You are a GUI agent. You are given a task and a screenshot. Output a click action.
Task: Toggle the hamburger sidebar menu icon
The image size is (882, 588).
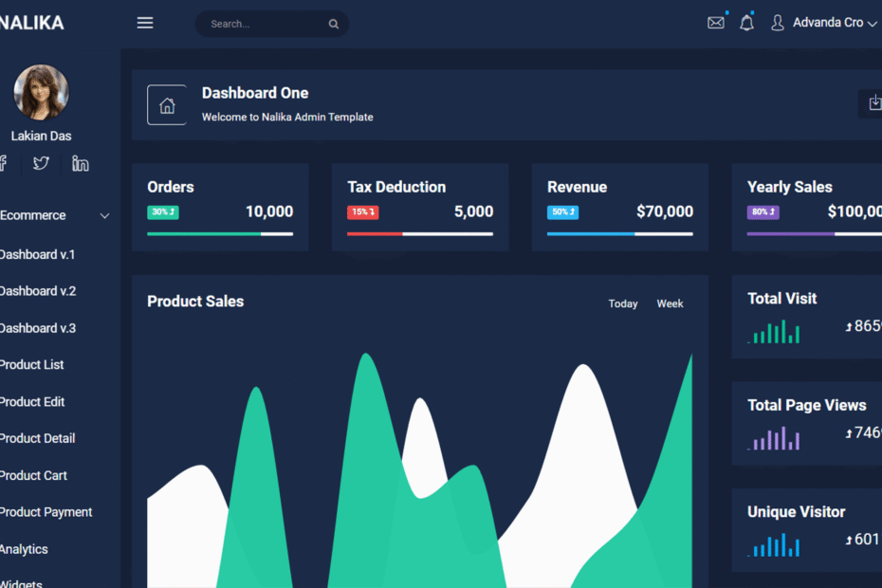point(145,23)
